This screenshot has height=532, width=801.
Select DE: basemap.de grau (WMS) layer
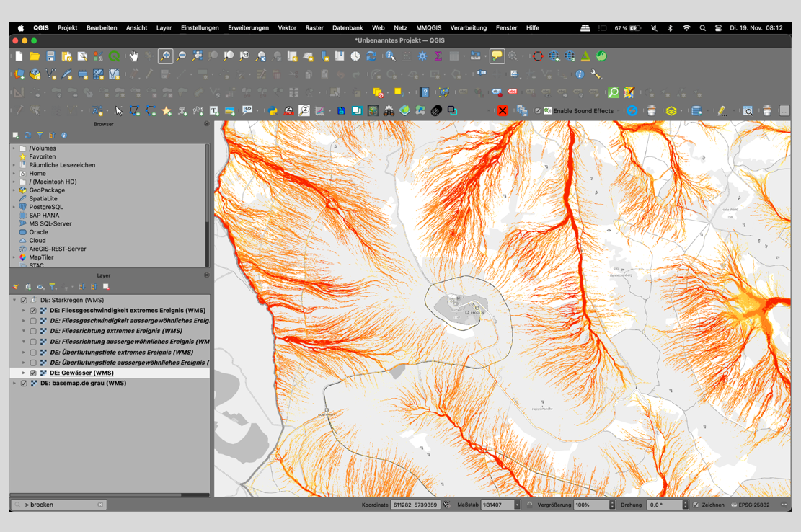[83, 384]
